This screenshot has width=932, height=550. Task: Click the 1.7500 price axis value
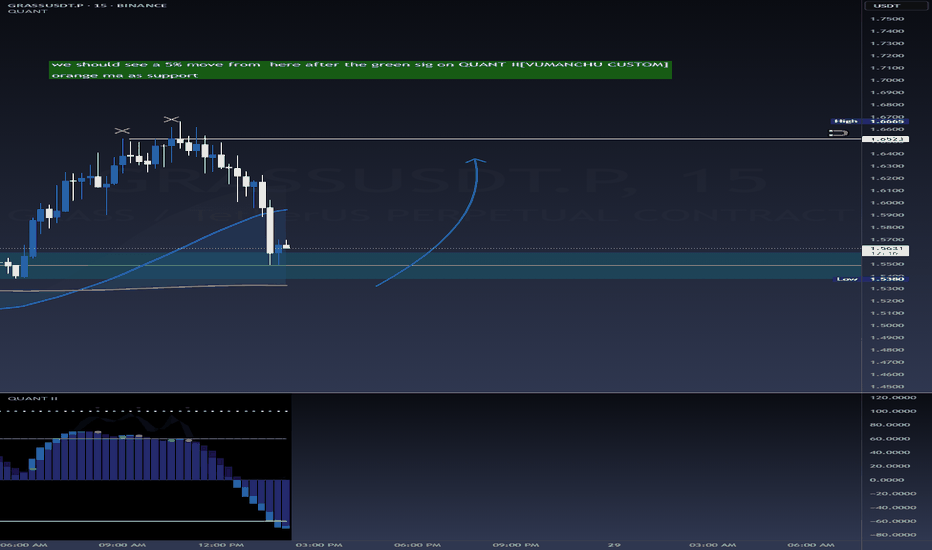[x=887, y=19]
